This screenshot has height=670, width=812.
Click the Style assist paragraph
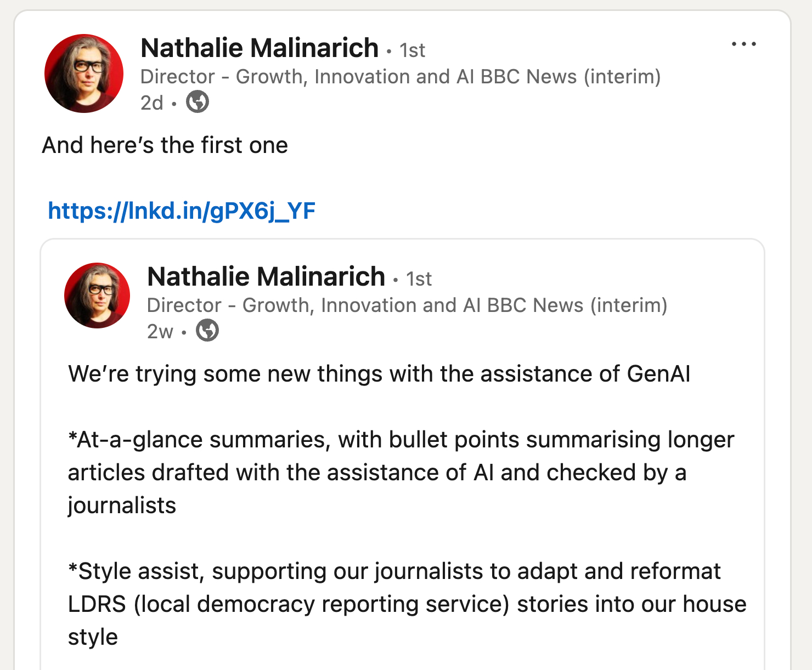pyautogui.click(x=406, y=604)
